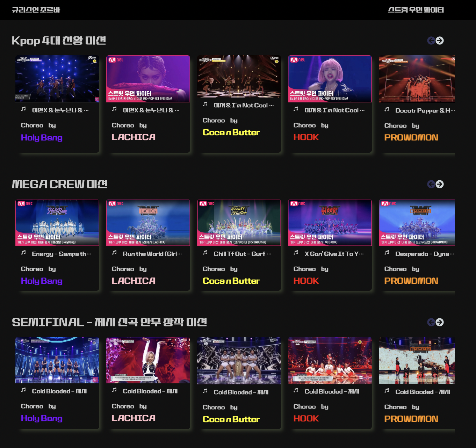
Task: Open Holy Bang Kpop mission video thumbnail
Action: (57, 79)
